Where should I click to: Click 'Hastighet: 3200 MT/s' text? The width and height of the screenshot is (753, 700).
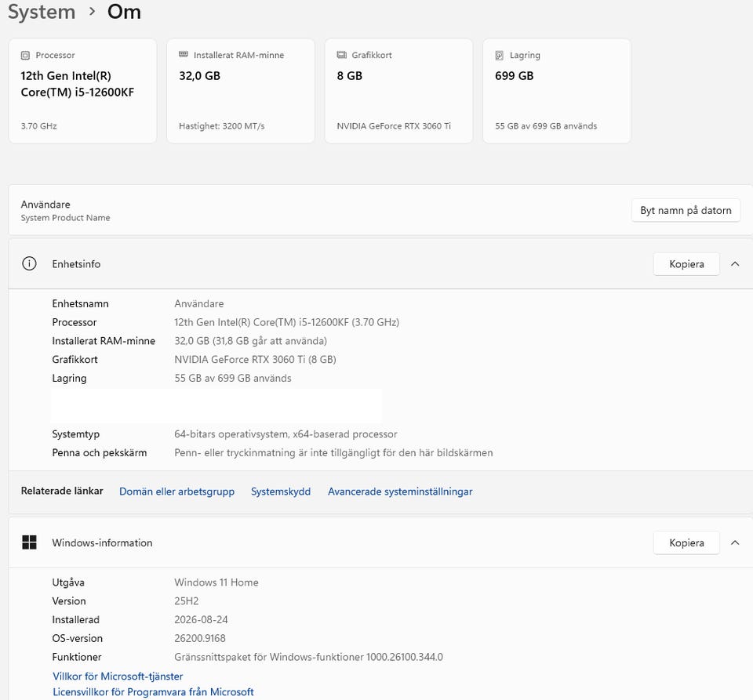click(221, 126)
